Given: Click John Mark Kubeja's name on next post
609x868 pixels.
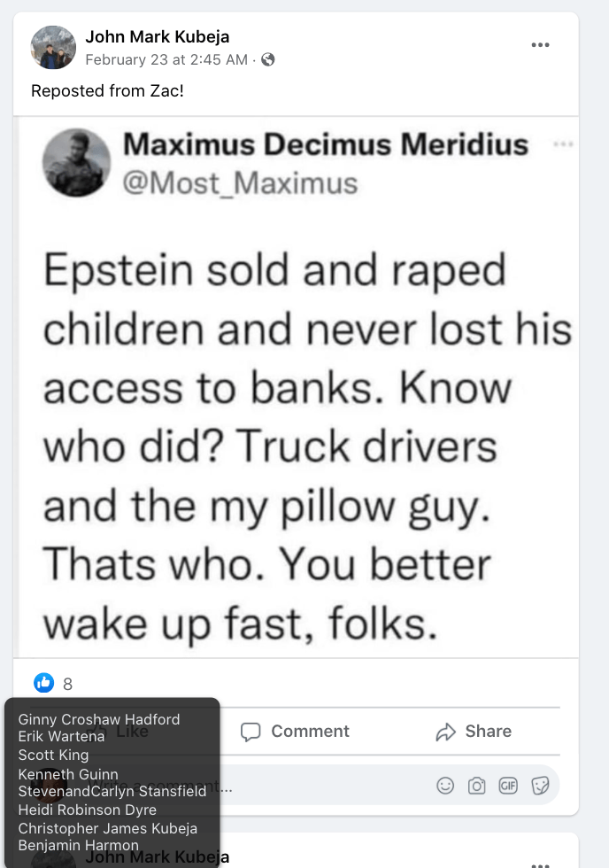Looking at the screenshot, I should (x=158, y=857).
